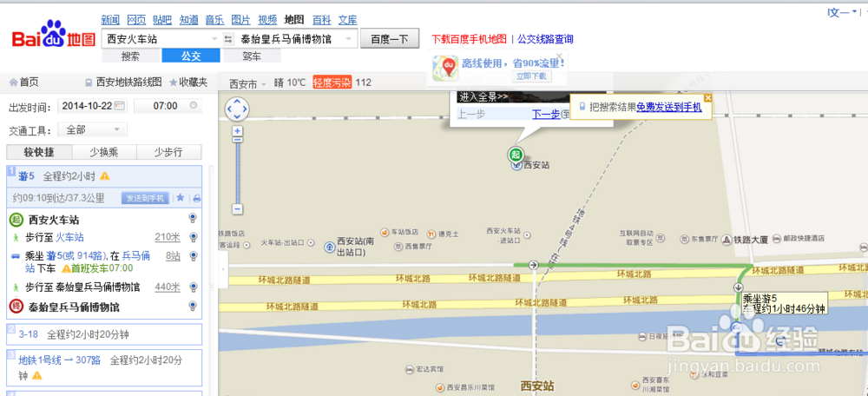868x396 pixels.
Task: Click the 轻度污染 air quality badge
Action: click(332, 82)
